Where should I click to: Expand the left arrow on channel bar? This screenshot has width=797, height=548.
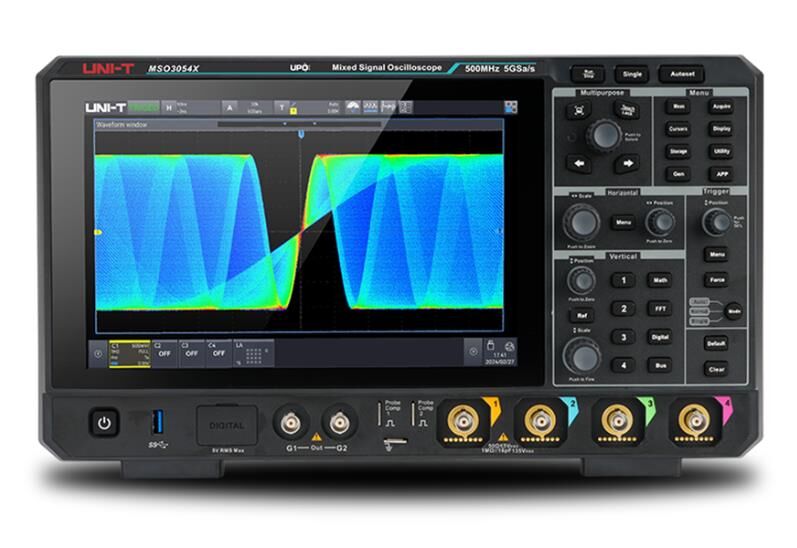(97, 352)
